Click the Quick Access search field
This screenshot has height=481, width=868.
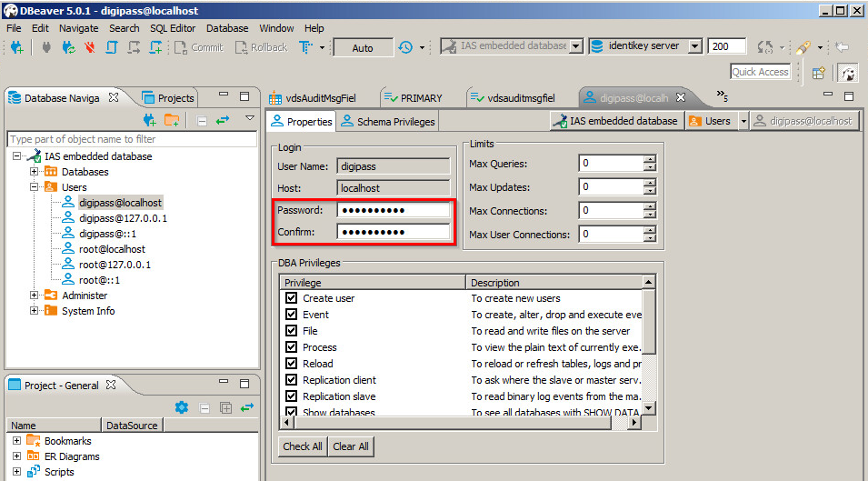click(760, 72)
